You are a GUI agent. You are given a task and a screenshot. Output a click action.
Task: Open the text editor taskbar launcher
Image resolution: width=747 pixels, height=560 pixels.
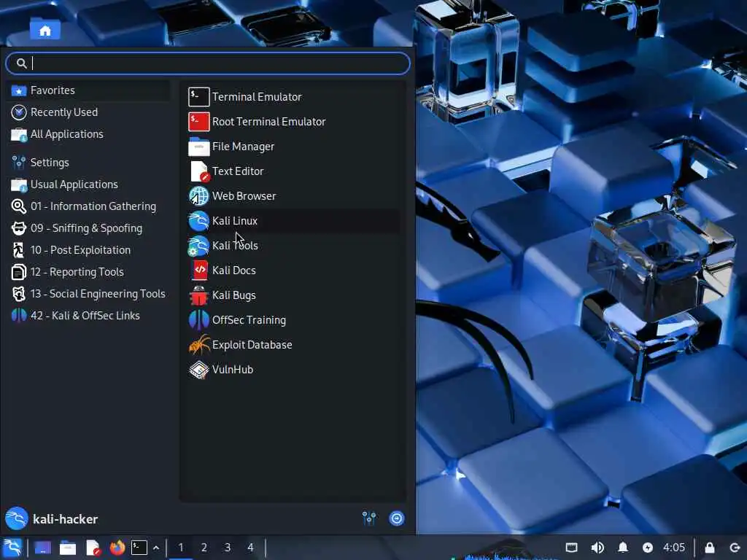coord(93,548)
